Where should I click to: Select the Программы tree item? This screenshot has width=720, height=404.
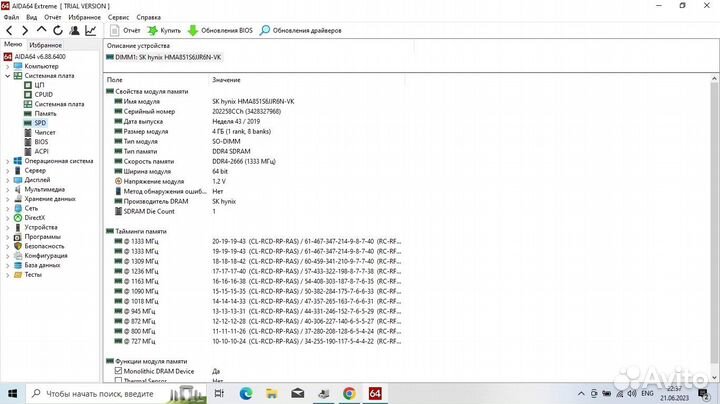click(x=38, y=237)
